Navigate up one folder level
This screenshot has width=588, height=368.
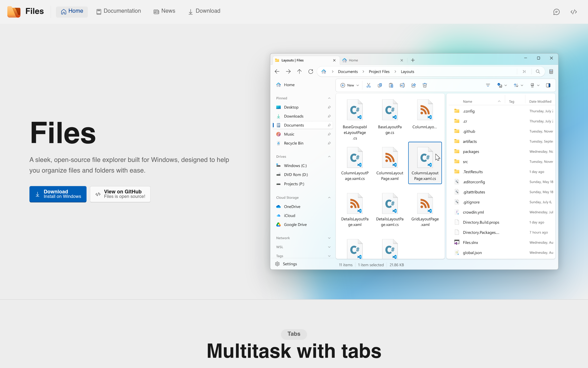click(299, 72)
